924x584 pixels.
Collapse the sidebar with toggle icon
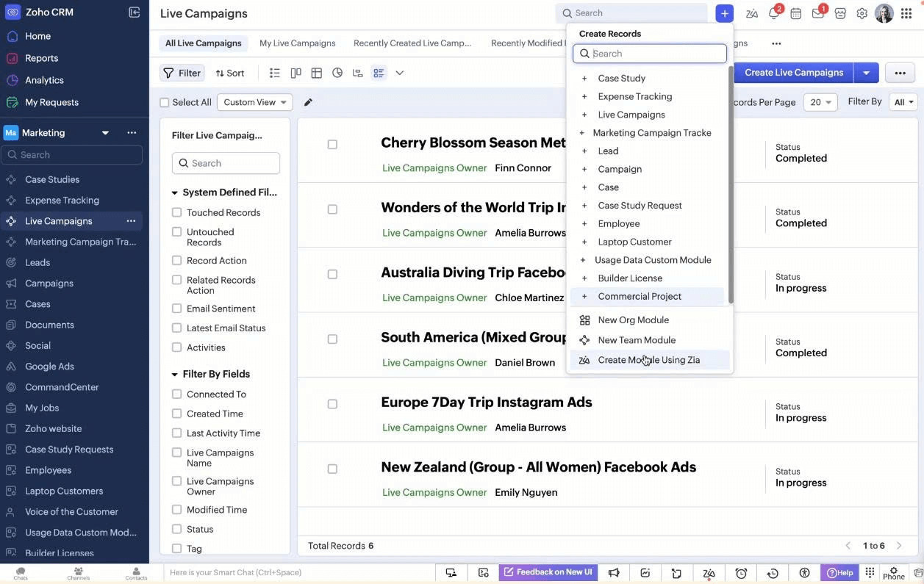click(134, 12)
